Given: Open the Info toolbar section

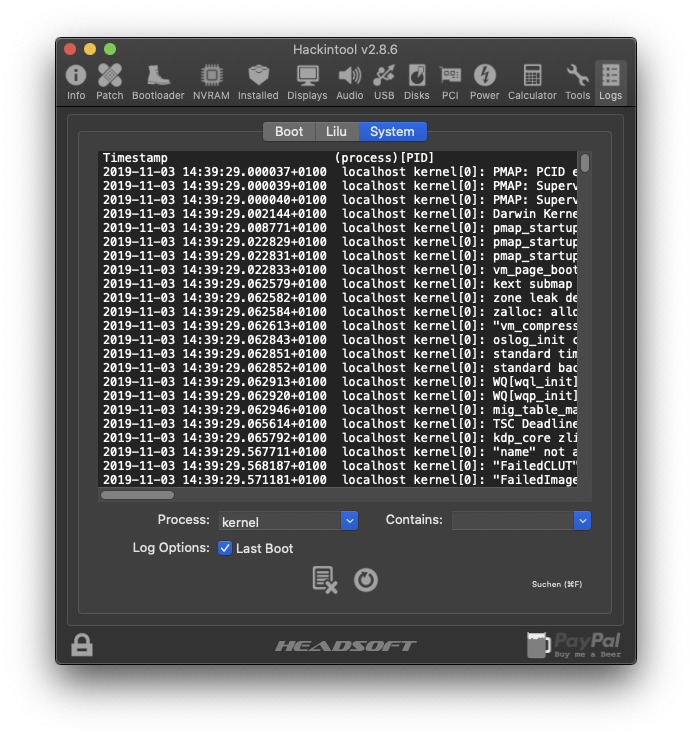Looking at the screenshot, I should 76,82.
